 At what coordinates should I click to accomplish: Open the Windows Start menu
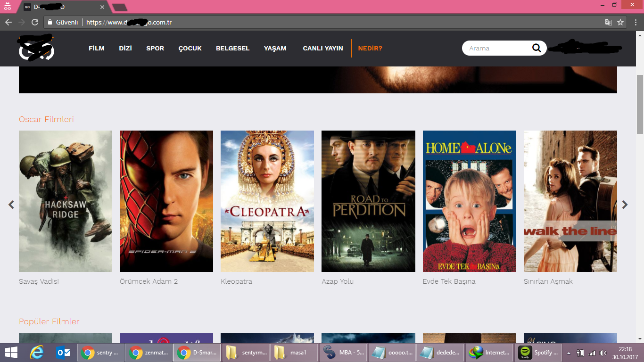point(11,352)
